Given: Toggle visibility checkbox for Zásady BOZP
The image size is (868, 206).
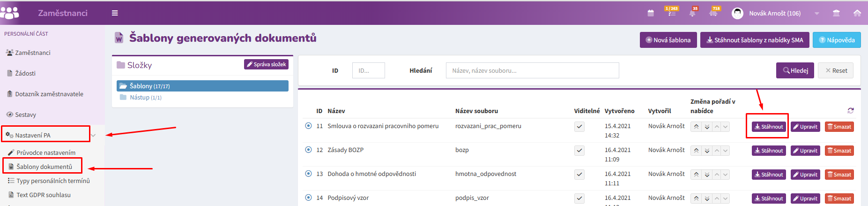Looking at the screenshot, I should (x=579, y=151).
